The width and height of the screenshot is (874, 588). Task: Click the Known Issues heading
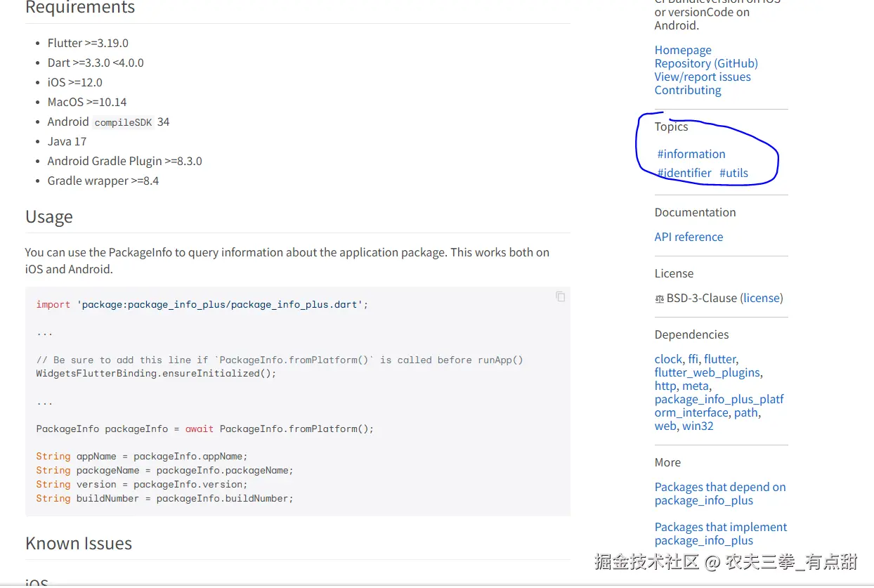(x=79, y=543)
